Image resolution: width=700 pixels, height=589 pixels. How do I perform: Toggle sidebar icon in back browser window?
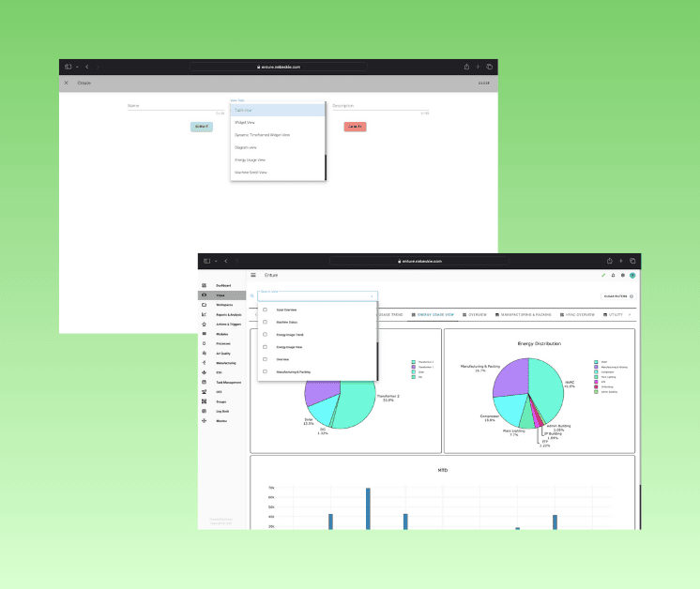tap(68, 67)
